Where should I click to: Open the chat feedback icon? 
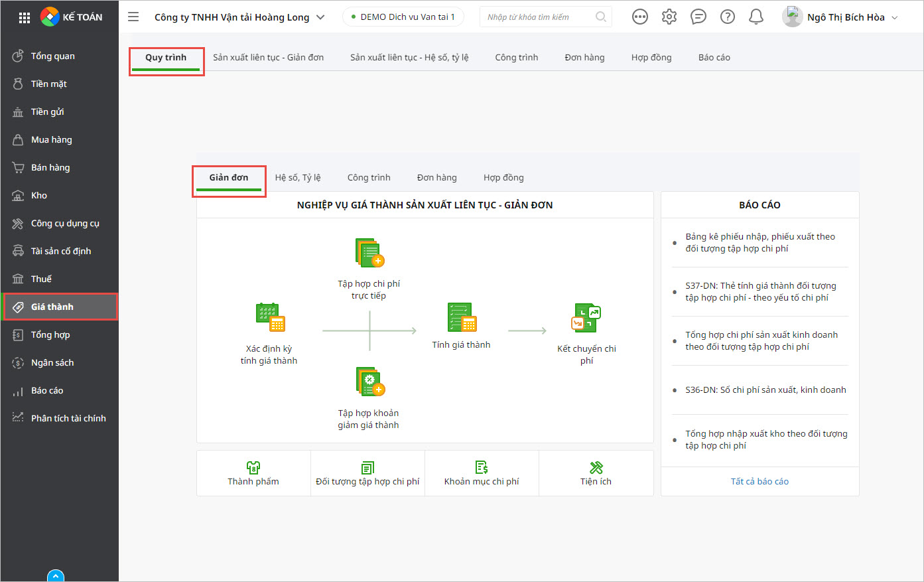(x=698, y=17)
